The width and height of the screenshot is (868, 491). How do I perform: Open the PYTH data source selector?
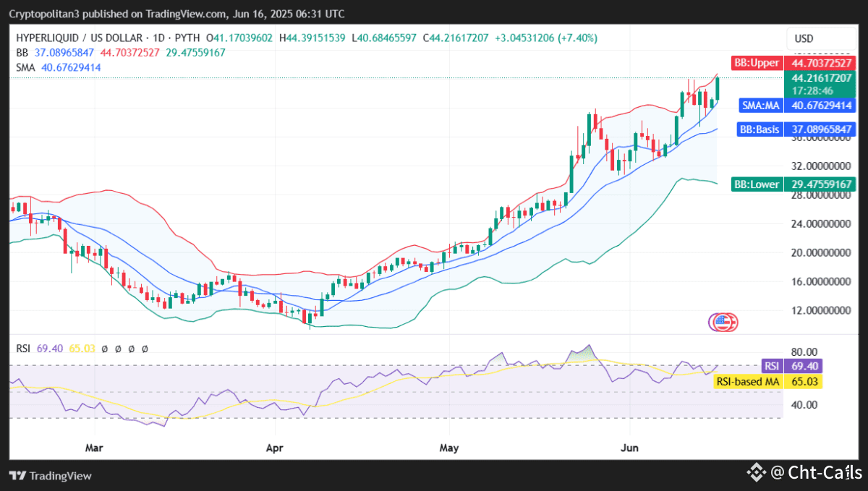pyautogui.click(x=187, y=38)
